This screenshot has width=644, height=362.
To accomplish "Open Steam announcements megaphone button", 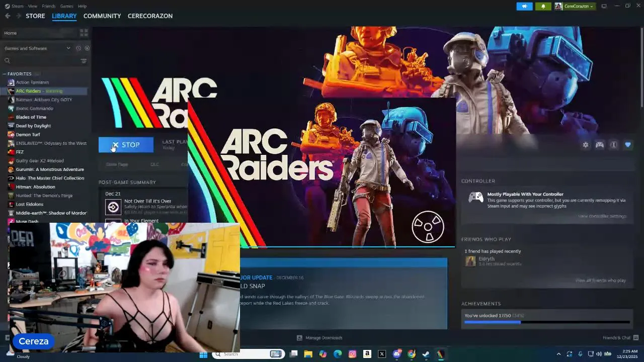I will click(524, 6).
